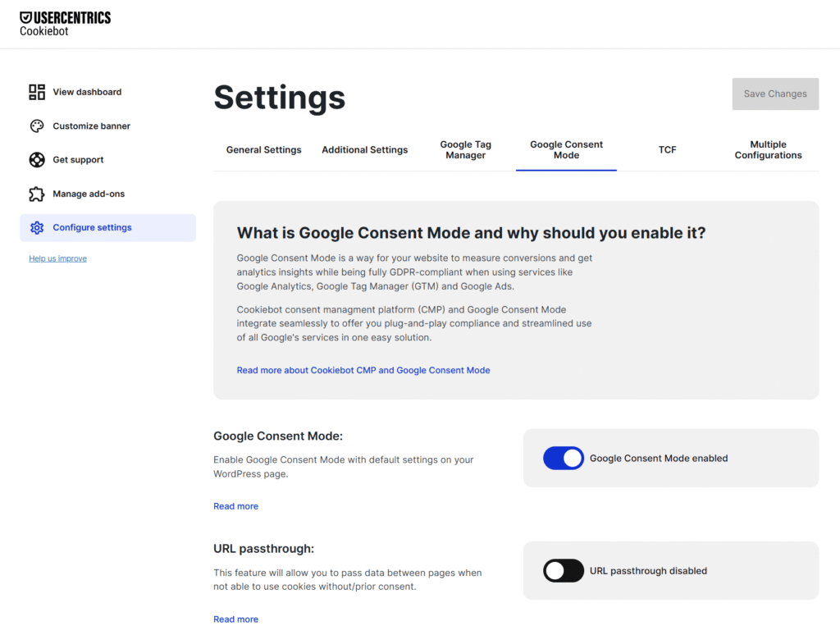This screenshot has width=840, height=635.
Task: Click the 'Google Consent Mode enabled' label
Action: click(x=659, y=458)
